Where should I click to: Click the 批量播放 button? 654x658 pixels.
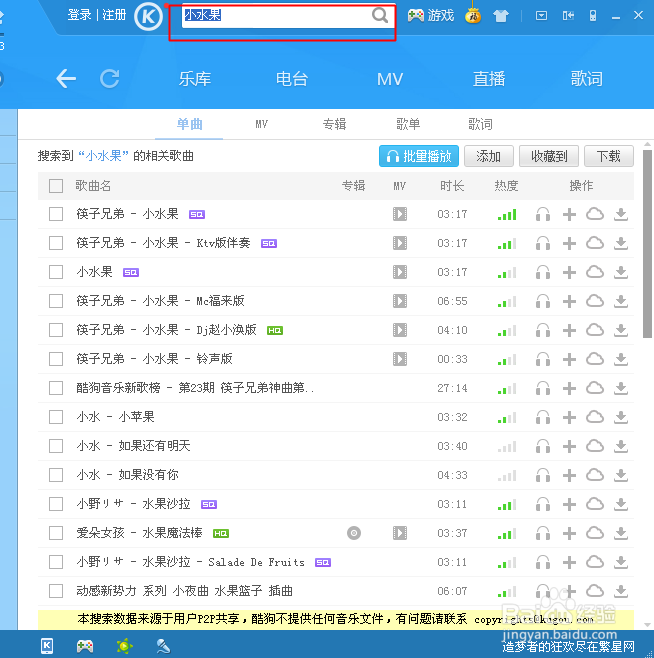(419, 156)
